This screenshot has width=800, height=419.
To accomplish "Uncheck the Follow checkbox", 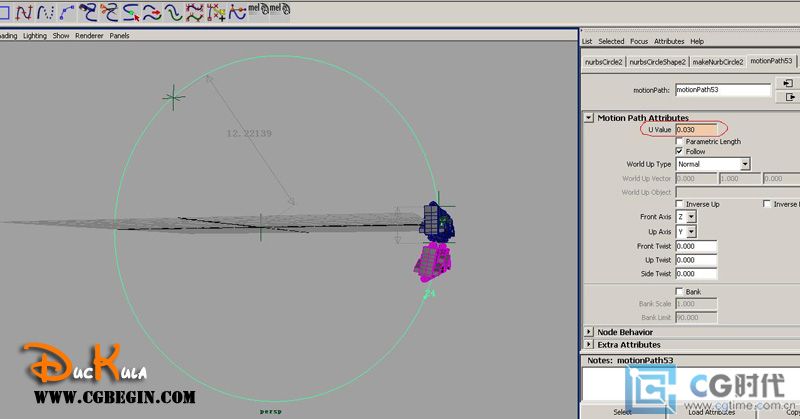I will coord(681,152).
